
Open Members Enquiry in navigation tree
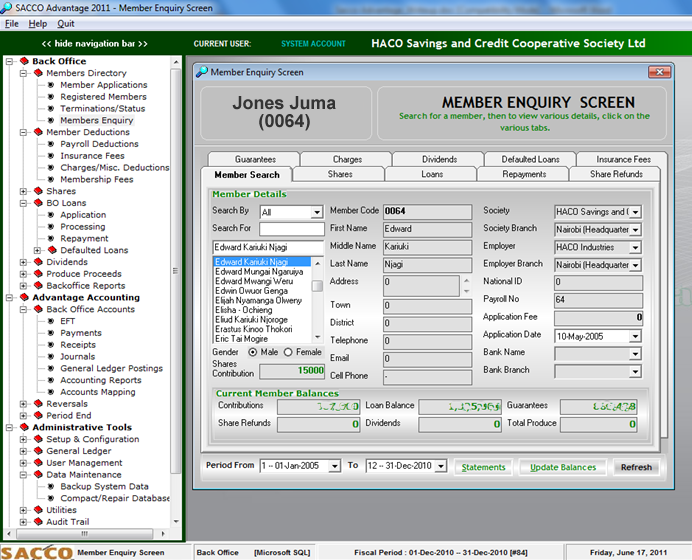pos(97,120)
